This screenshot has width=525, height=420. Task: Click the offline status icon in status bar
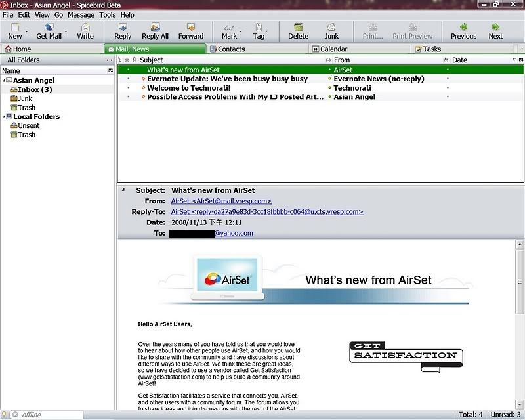[15, 415]
